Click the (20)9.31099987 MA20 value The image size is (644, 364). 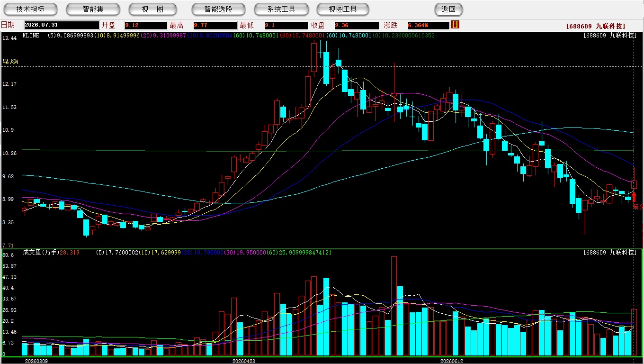tap(164, 36)
